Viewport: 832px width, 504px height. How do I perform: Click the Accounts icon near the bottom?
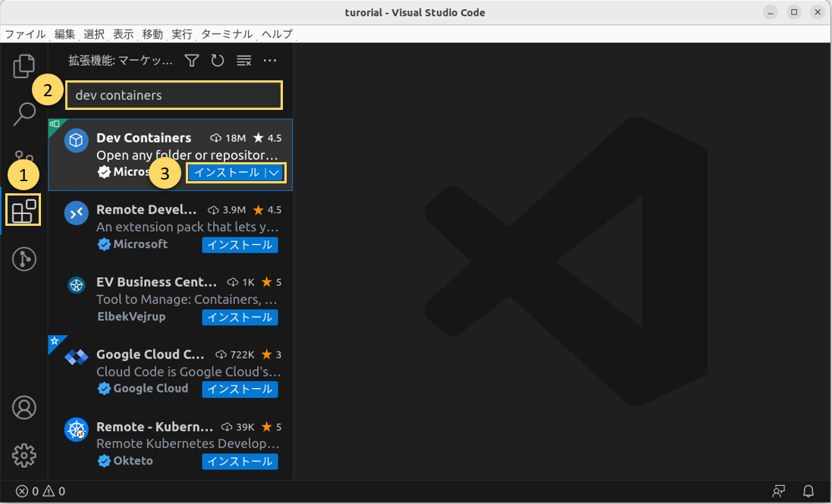click(24, 407)
